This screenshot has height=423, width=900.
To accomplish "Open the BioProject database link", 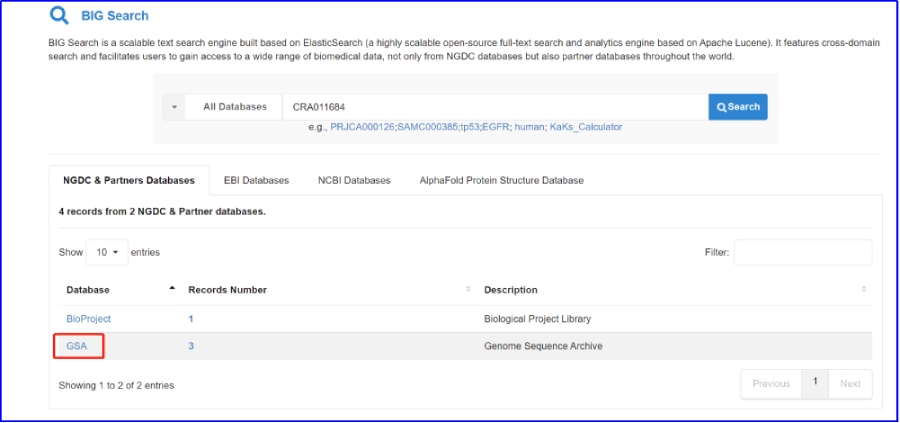I will (88, 319).
